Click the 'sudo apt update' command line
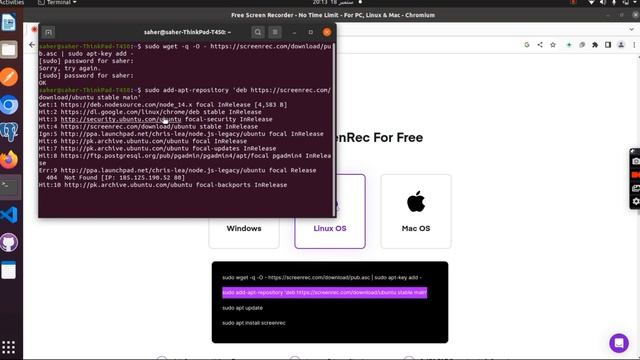The image size is (640, 360). [242, 308]
